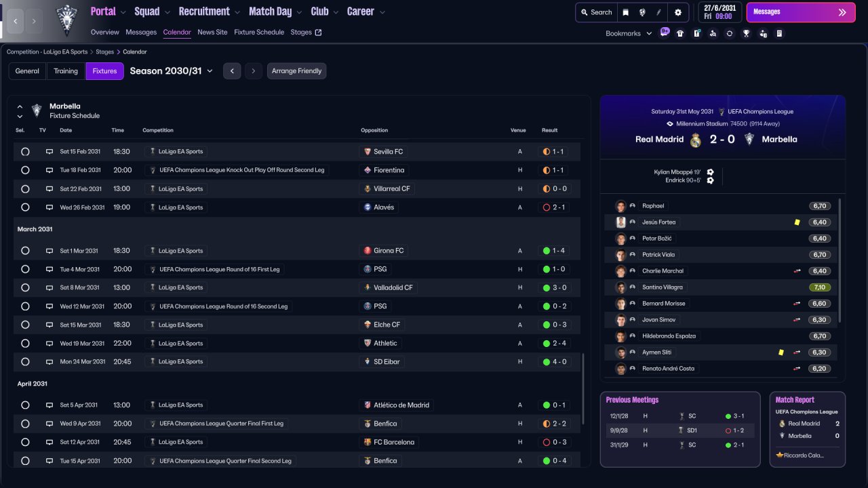This screenshot has width=868, height=488.
Task: Click the FC Barcelona club badge
Action: click(x=368, y=442)
